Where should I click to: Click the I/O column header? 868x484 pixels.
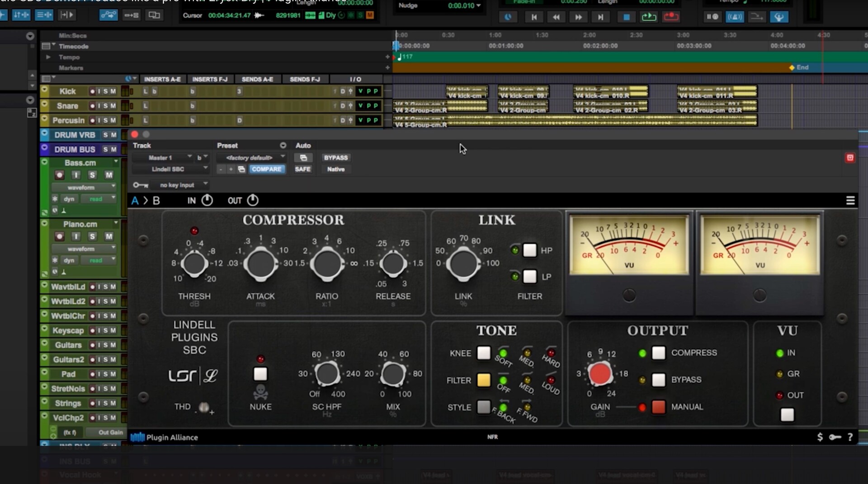click(356, 79)
